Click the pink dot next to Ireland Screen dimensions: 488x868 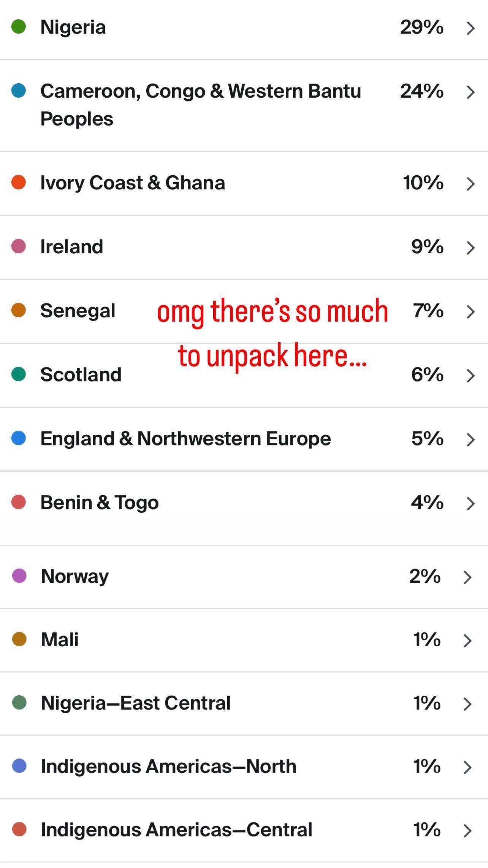[19, 246]
